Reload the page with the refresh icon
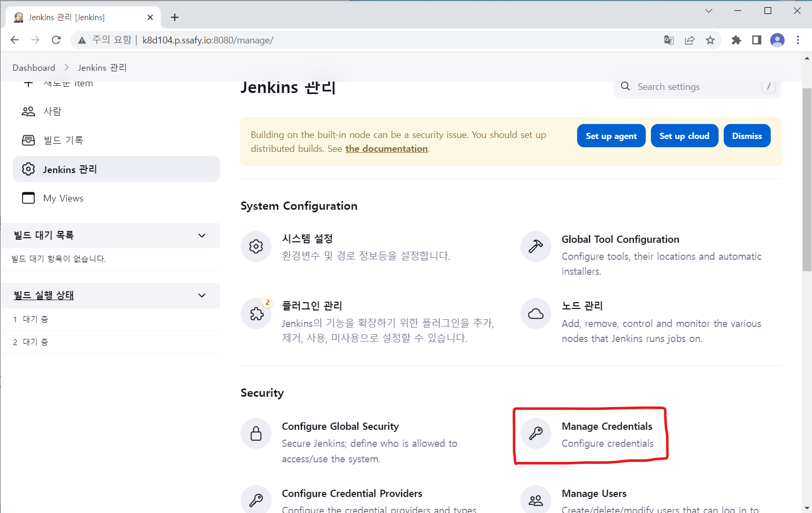 [x=56, y=40]
